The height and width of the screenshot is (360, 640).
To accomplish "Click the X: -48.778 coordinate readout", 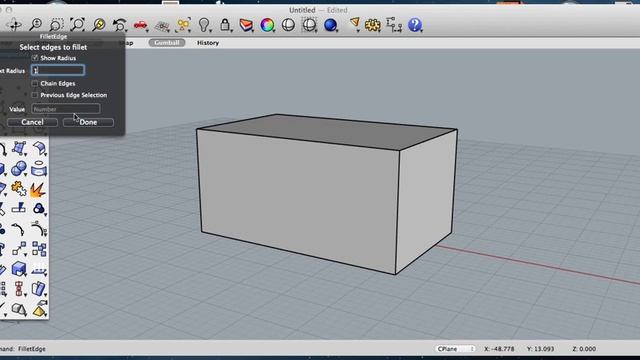I will (499, 349).
